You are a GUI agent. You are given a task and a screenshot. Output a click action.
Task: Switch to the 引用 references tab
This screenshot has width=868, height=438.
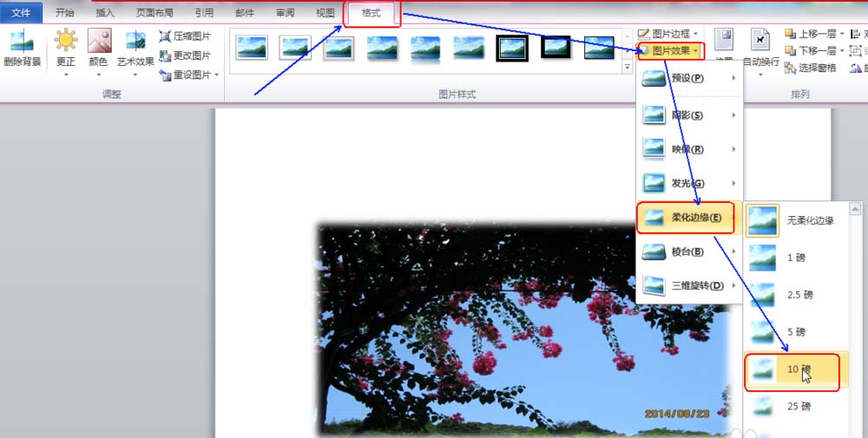[x=204, y=13]
